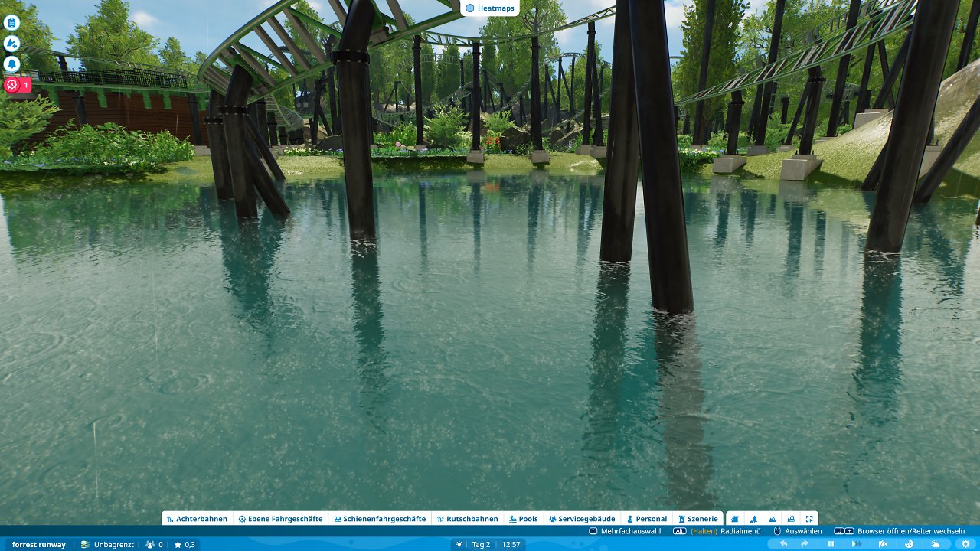This screenshot has width=980, height=551.
Task: Open the Pools tab
Action: click(x=524, y=519)
